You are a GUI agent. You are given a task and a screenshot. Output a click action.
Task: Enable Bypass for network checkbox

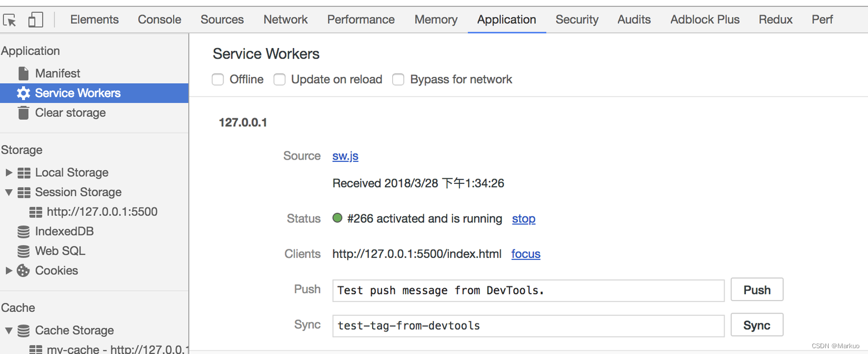[398, 80]
